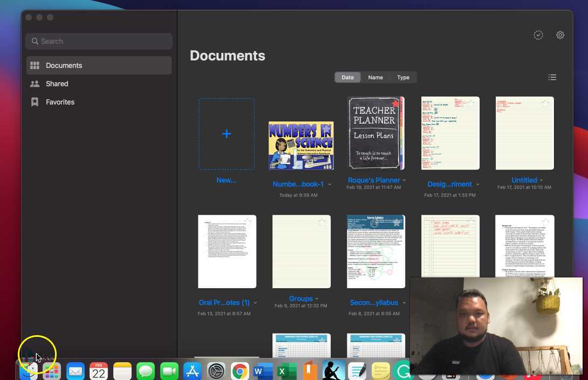Open Microsoft Excel from the dock
The height and width of the screenshot is (380, 588).
(x=286, y=371)
